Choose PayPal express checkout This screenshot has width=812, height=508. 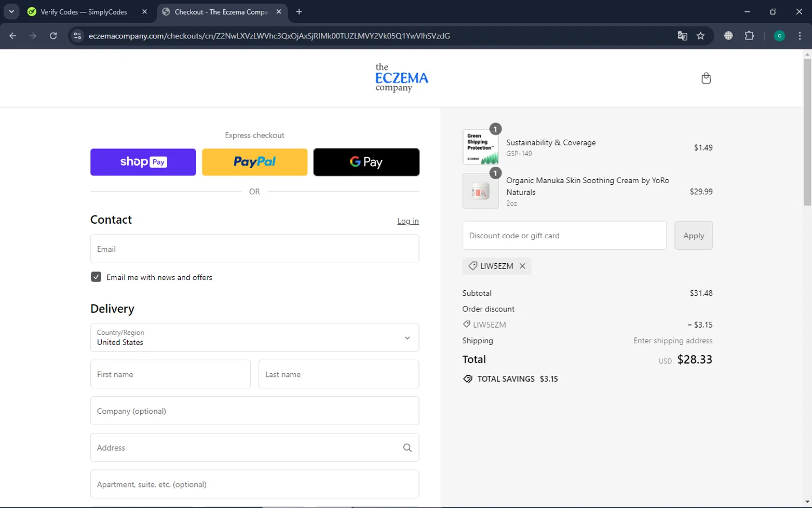[x=254, y=162]
